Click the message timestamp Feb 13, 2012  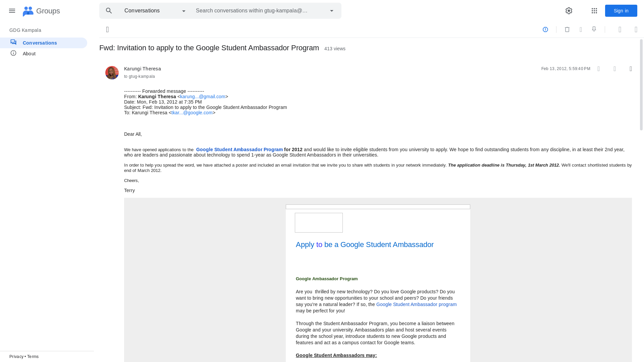pos(566,69)
